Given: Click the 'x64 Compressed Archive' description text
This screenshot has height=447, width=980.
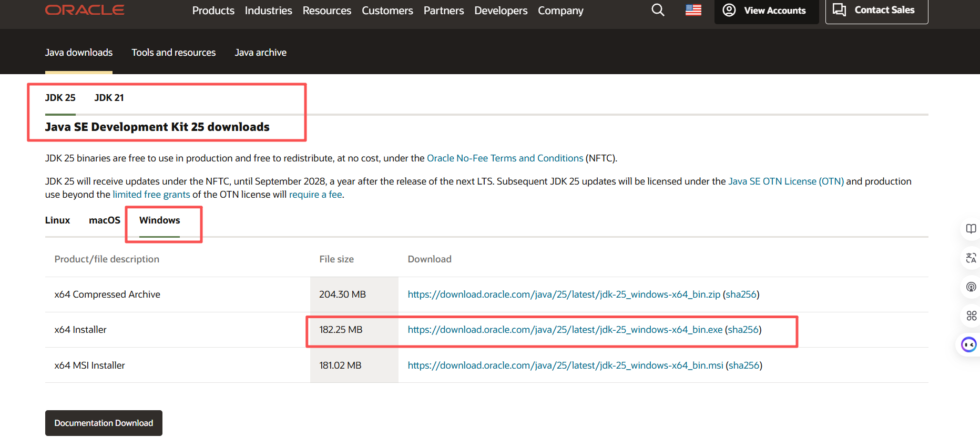Looking at the screenshot, I should click(107, 294).
